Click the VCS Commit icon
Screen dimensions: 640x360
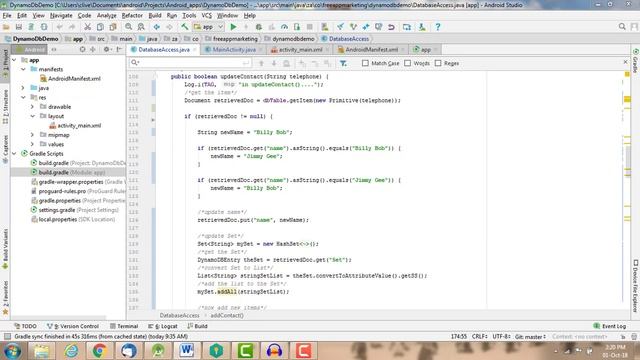(x=353, y=27)
